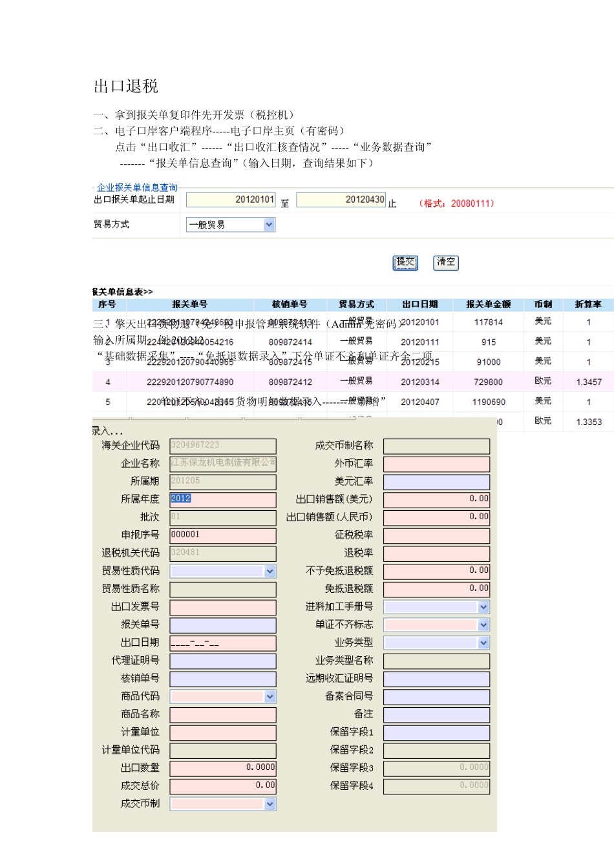Open the 单证不齐标志 dropdown
This screenshot has height=868, width=614.
tap(483, 625)
